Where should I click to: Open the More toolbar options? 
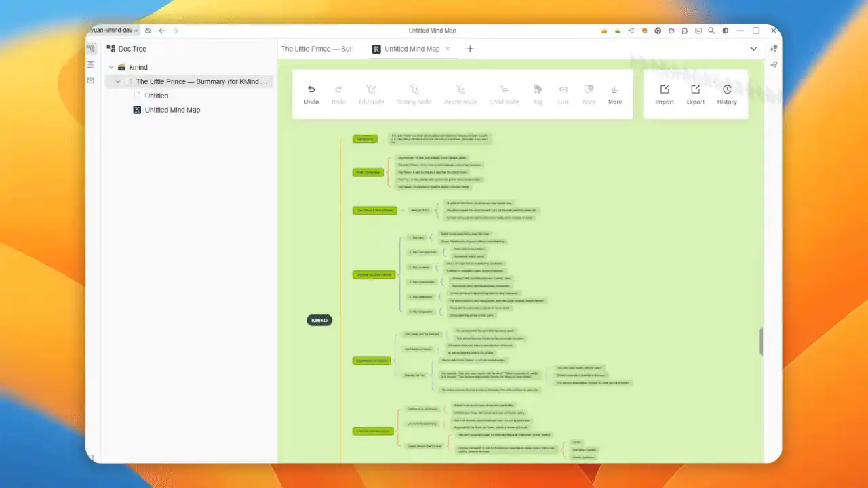tap(615, 94)
